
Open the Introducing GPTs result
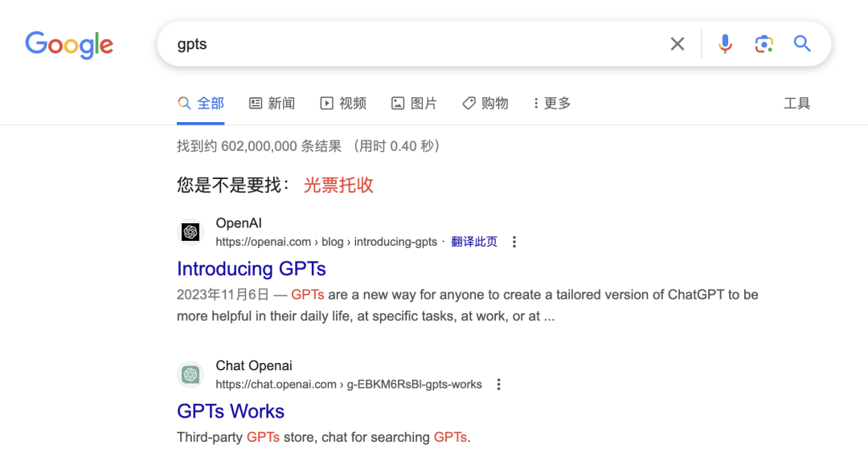252,269
